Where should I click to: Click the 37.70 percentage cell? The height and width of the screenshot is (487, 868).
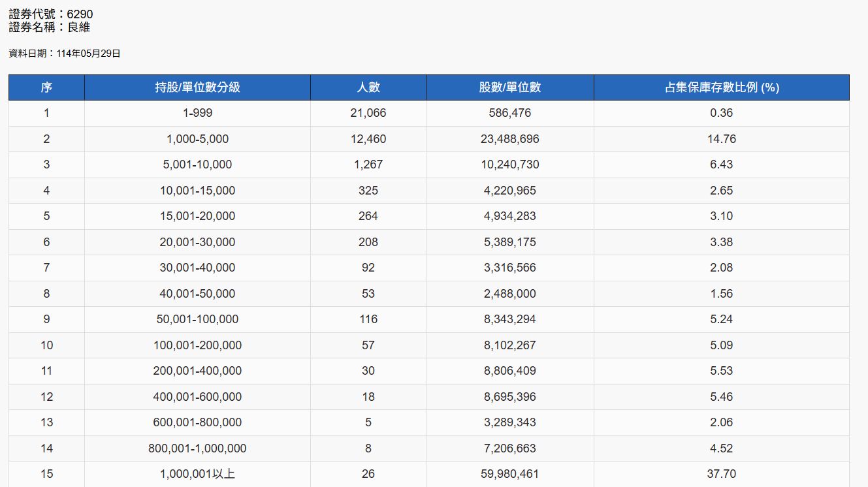click(722, 474)
